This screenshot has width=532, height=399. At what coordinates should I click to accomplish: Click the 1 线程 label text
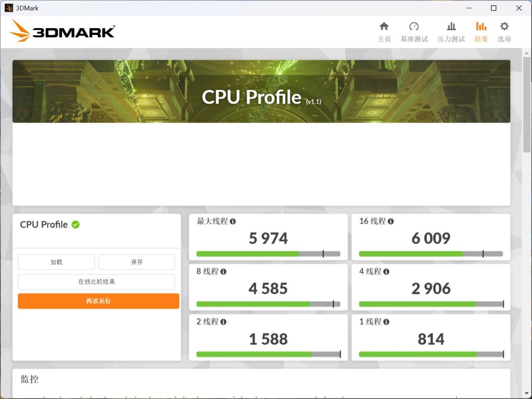(x=370, y=322)
